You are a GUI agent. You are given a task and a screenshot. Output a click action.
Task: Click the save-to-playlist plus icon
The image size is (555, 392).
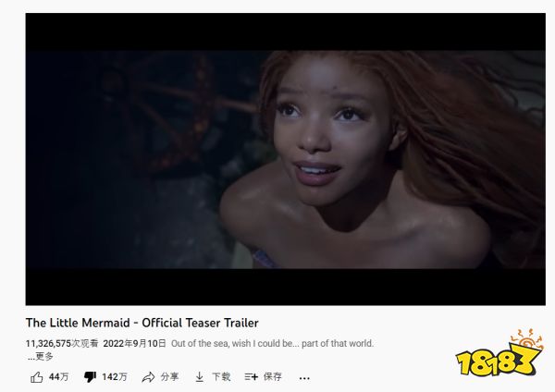click(252, 377)
